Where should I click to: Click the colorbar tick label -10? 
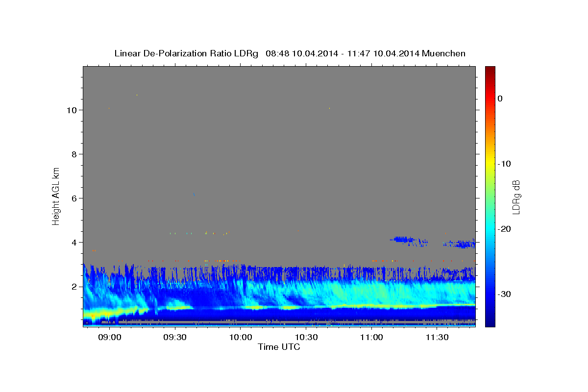(x=504, y=164)
